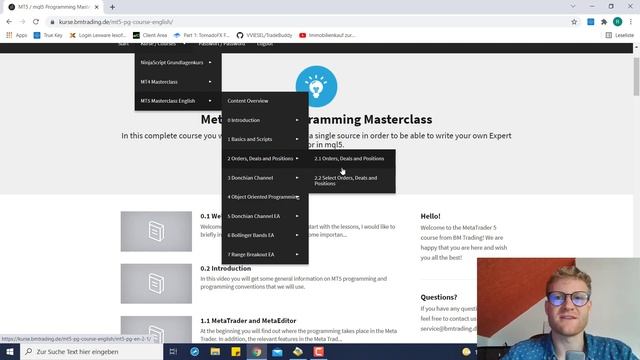This screenshot has height=360, width=640.
Task: Open the 0.2 Introduction lesson title
Action: coord(226,269)
